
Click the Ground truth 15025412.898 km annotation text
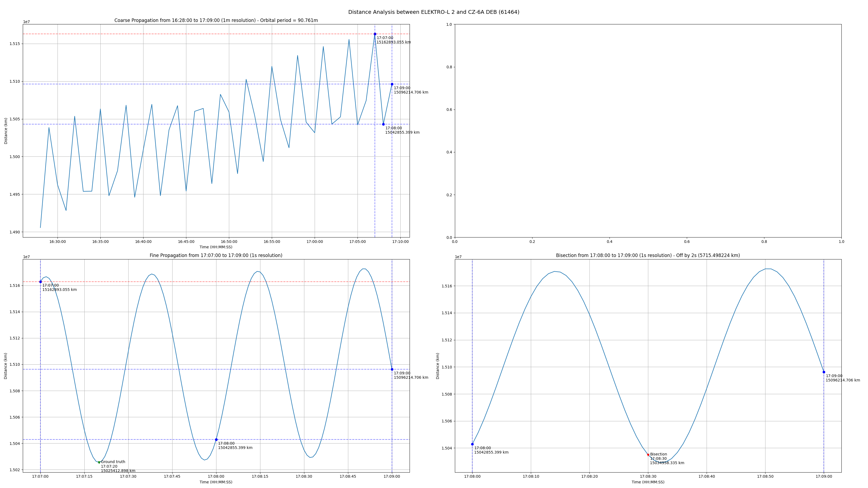point(118,471)
